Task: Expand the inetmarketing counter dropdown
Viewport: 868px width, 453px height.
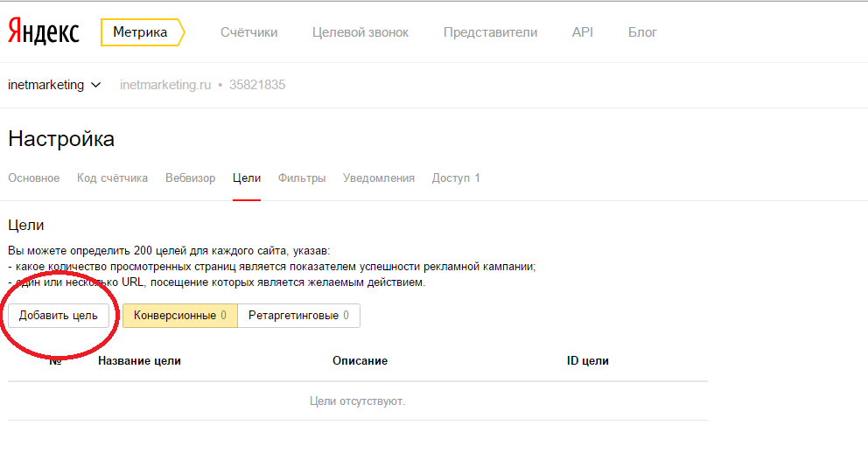Action: [x=54, y=85]
